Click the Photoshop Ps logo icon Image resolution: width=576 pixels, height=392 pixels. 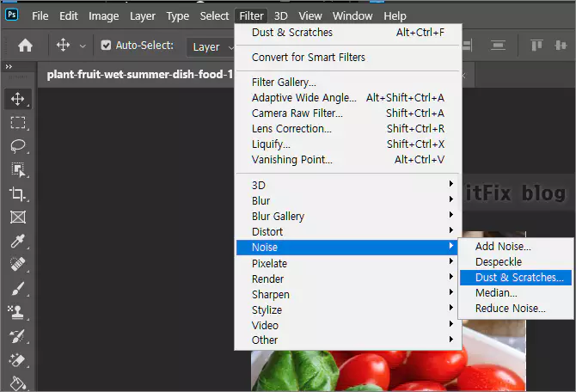pos(12,15)
